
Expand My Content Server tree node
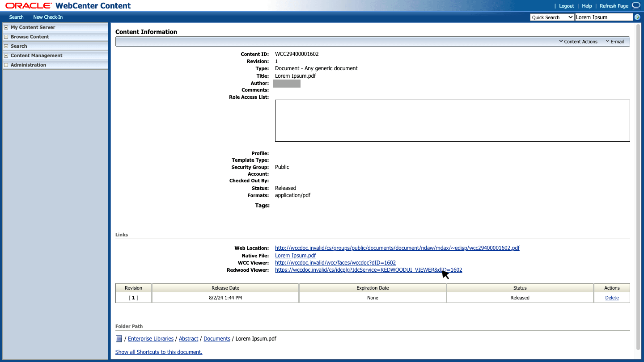coord(6,28)
